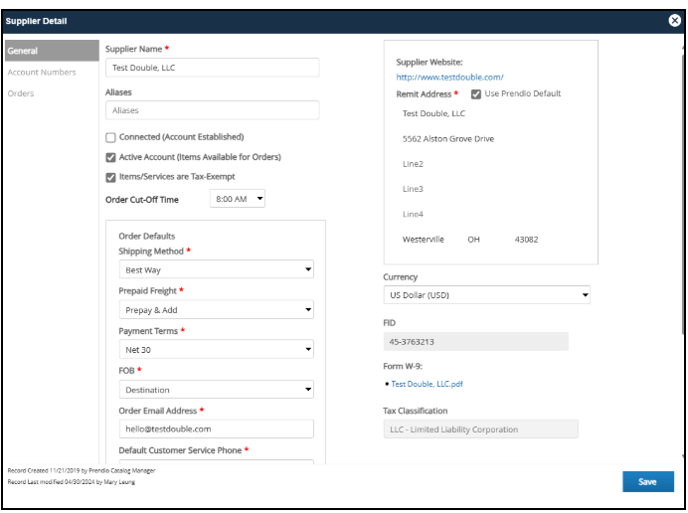This screenshot has width=688, height=513.
Task: Expand the Shipping Method dropdown
Action: pos(215,270)
